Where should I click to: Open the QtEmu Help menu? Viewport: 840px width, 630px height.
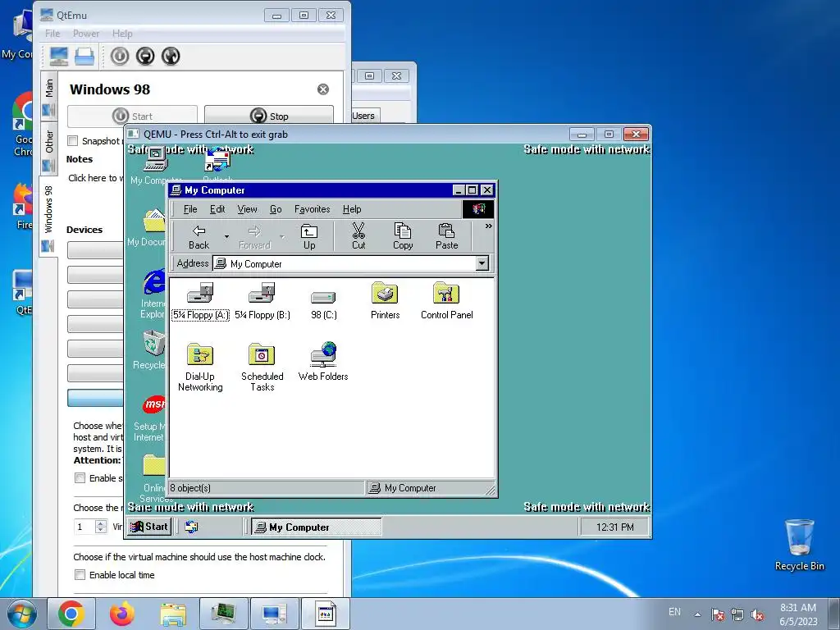tap(122, 33)
